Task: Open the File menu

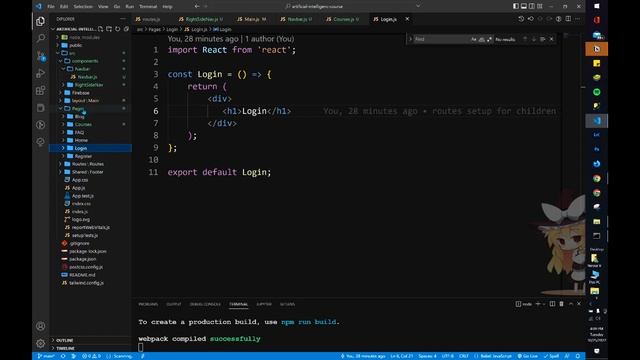Action: click(x=51, y=6)
